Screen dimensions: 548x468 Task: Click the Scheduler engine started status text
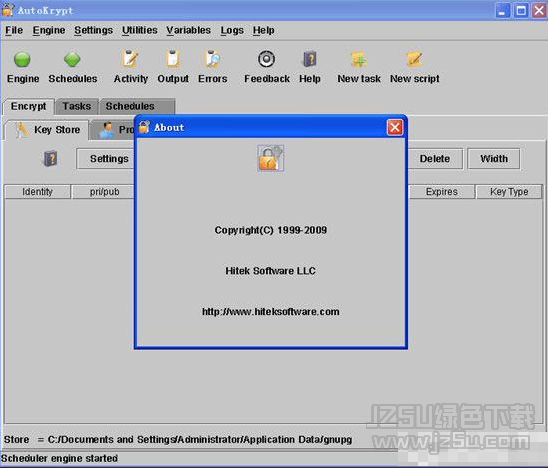pyautogui.click(x=59, y=458)
